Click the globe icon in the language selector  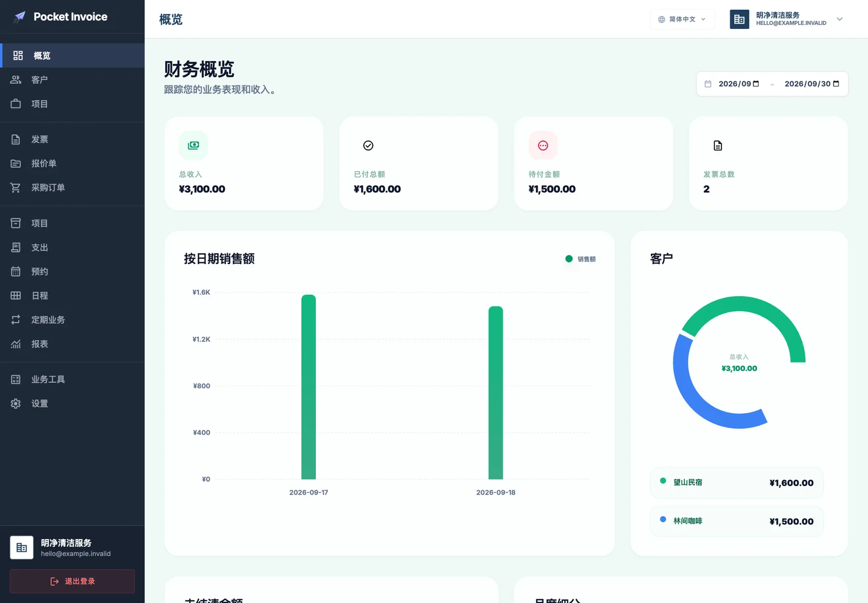661,19
